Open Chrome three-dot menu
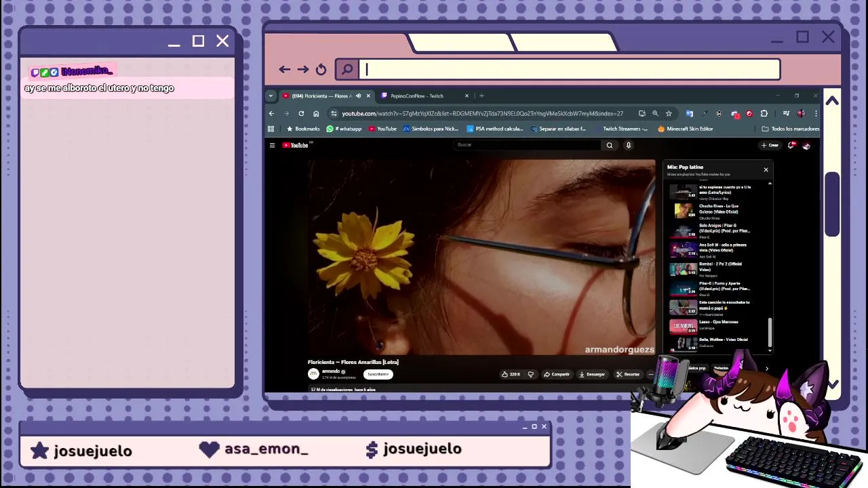This screenshot has height=488, width=868. [816, 113]
